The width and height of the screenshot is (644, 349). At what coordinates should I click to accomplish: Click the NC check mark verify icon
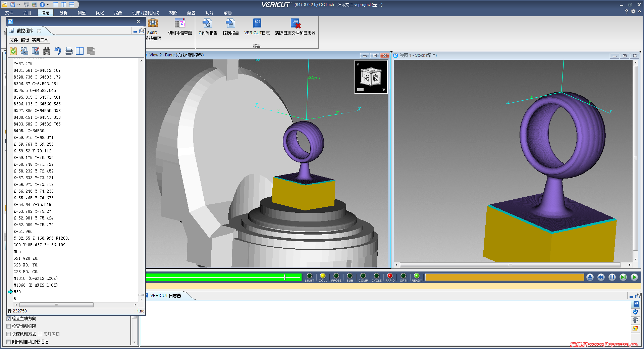coord(36,51)
